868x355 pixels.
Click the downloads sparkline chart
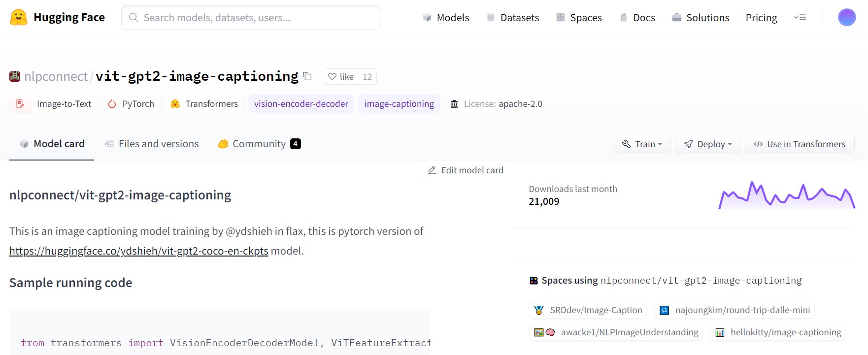787,195
